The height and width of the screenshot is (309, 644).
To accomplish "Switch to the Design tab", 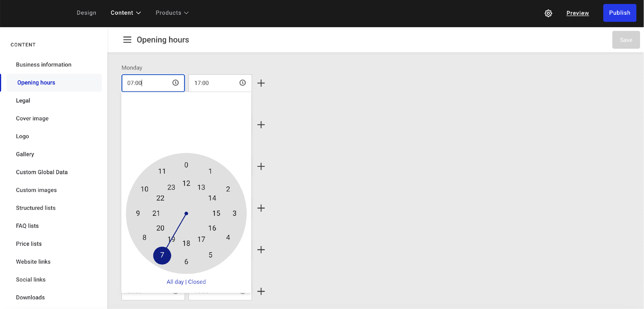I will tap(87, 13).
